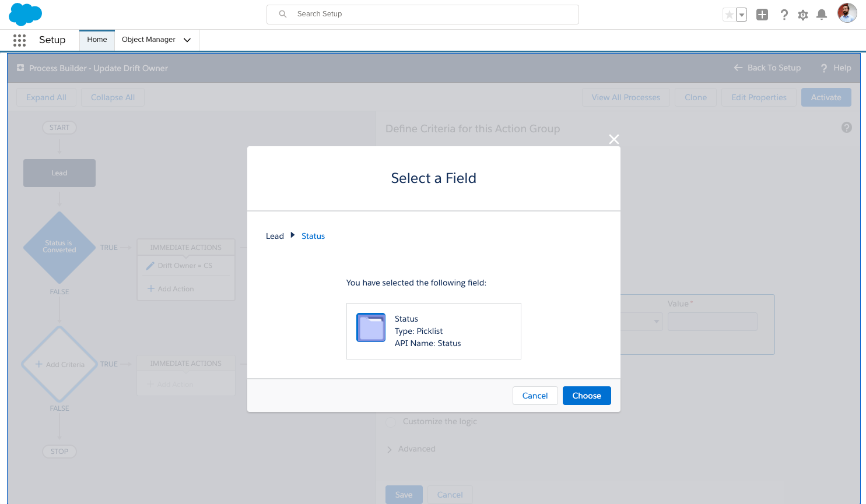Open the help question mark icon in header

tap(784, 15)
